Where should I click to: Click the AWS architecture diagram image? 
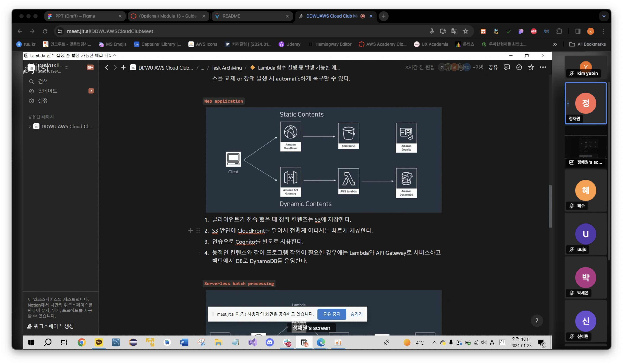(x=323, y=160)
